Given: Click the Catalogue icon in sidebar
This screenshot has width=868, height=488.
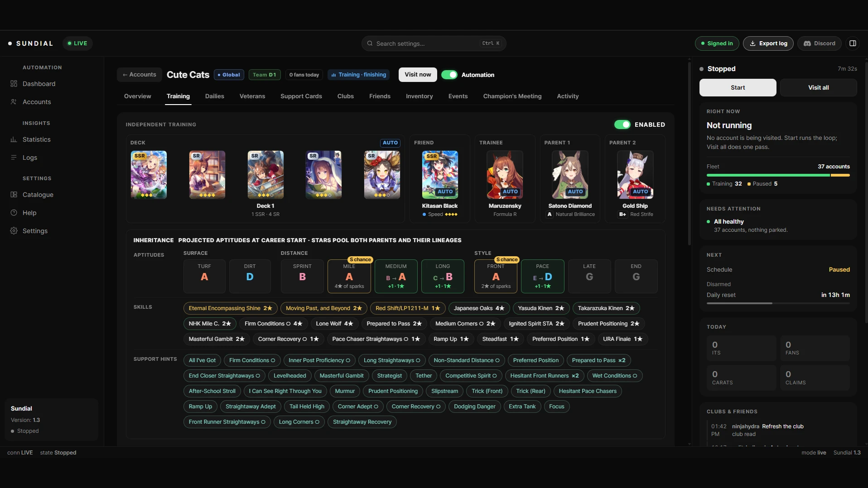Looking at the screenshot, I should pyautogui.click(x=14, y=195).
